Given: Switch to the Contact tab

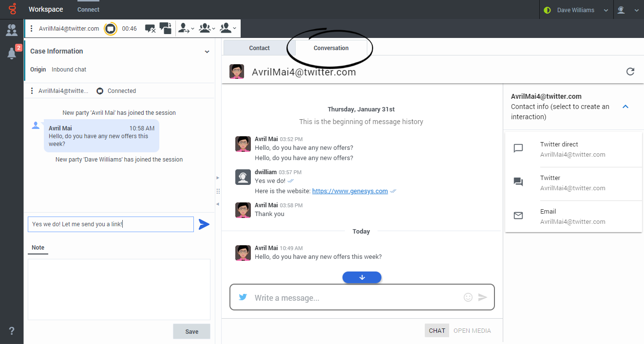Looking at the screenshot, I should [259, 48].
